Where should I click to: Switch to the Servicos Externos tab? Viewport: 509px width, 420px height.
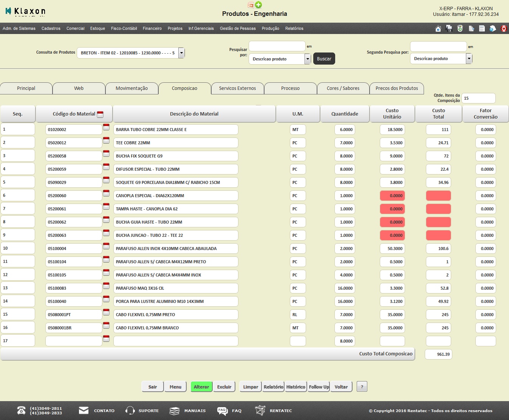(237, 88)
